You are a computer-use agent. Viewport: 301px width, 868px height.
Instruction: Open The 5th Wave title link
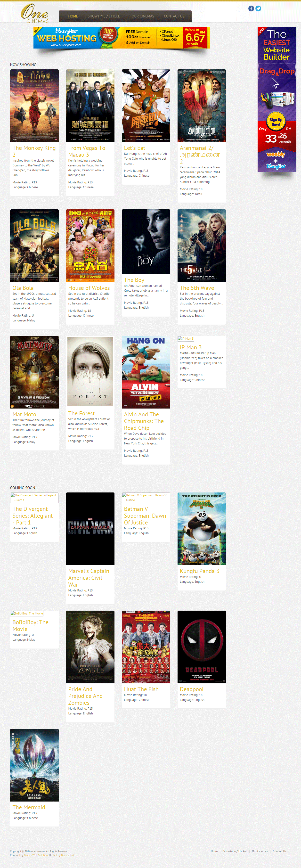(197, 288)
